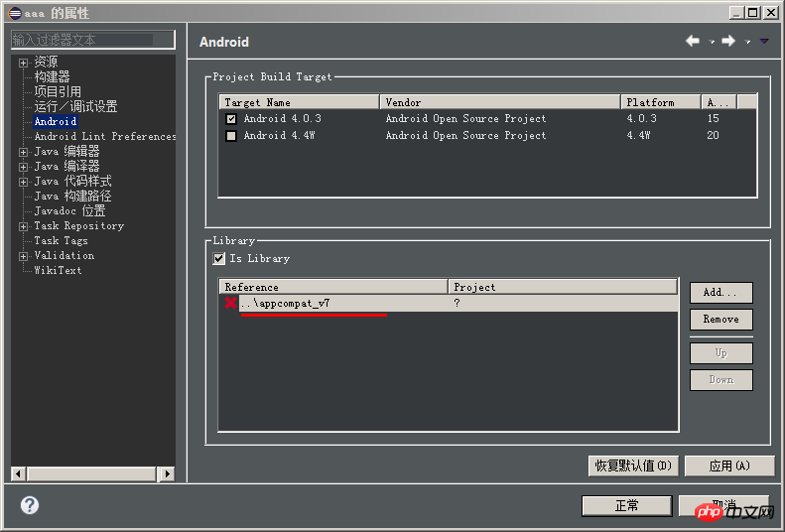
Task: Click the API level 20 cell
Action: [x=713, y=136]
